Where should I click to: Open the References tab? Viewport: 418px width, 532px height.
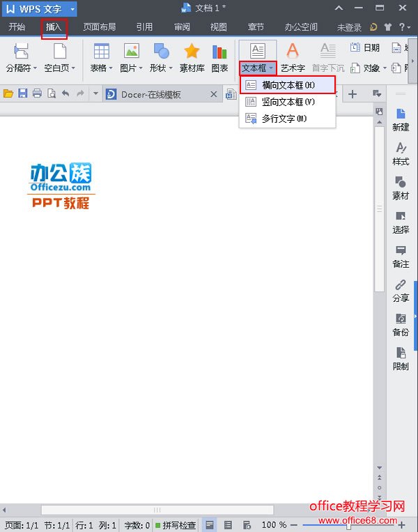point(144,26)
